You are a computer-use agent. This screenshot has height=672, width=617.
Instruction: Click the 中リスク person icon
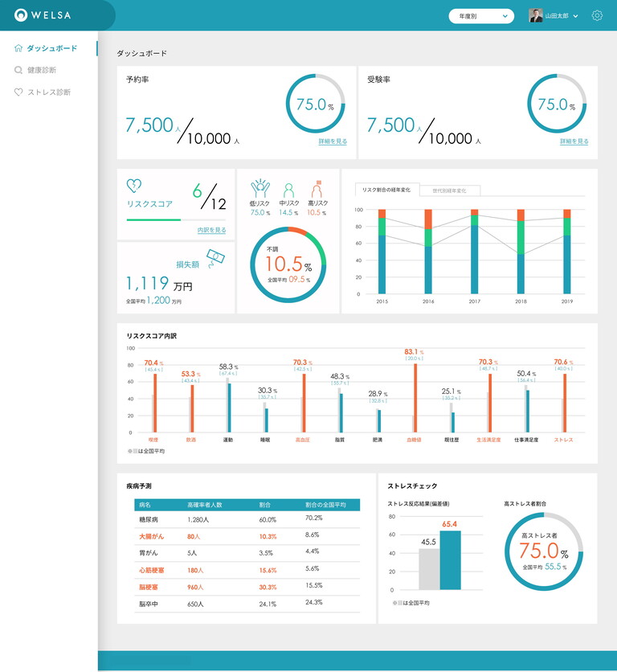[x=288, y=191]
